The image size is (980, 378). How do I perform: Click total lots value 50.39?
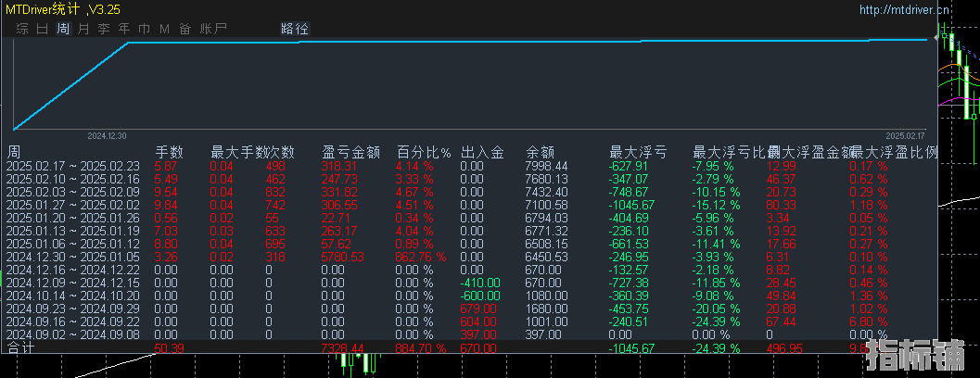[169, 347]
